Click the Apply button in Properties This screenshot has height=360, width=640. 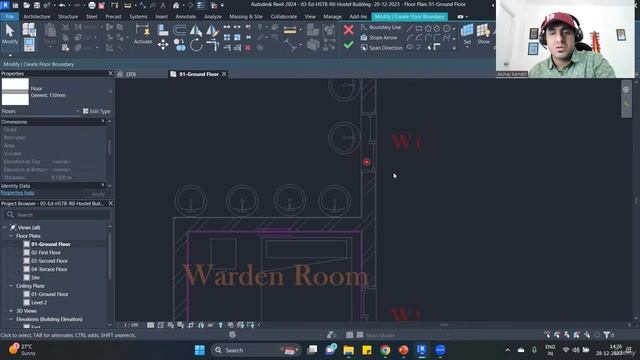(98, 194)
